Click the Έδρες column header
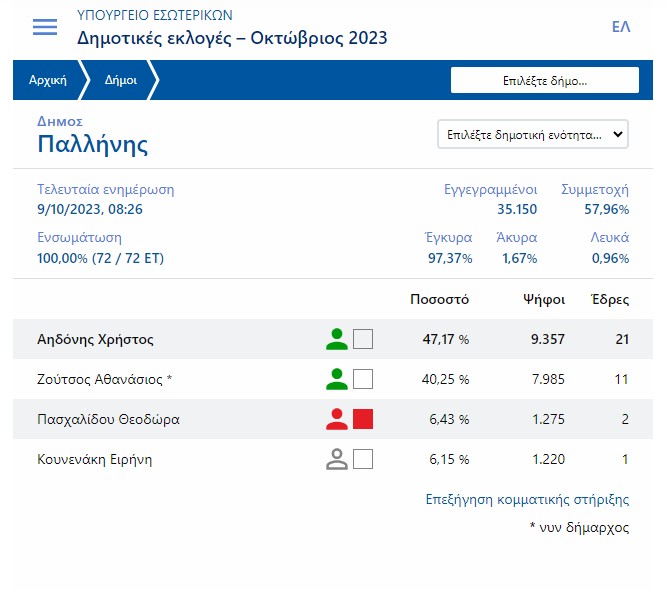The image size is (668, 590). (610, 300)
